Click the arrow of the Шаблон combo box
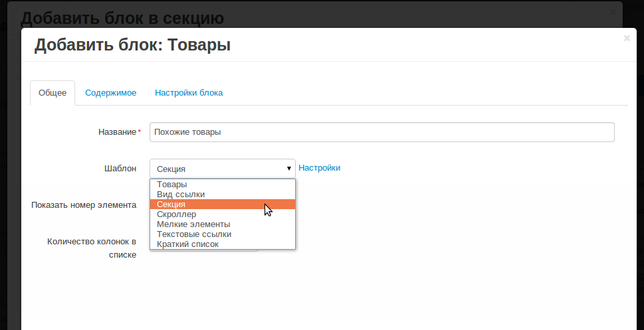This screenshot has height=330, width=644. coord(288,168)
